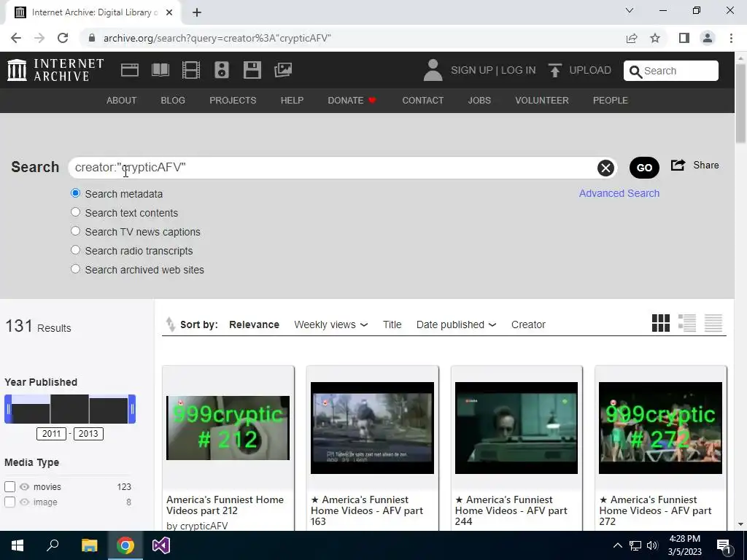The image size is (747, 560).
Task: Click the top navbar Search box
Action: pos(671,71)
